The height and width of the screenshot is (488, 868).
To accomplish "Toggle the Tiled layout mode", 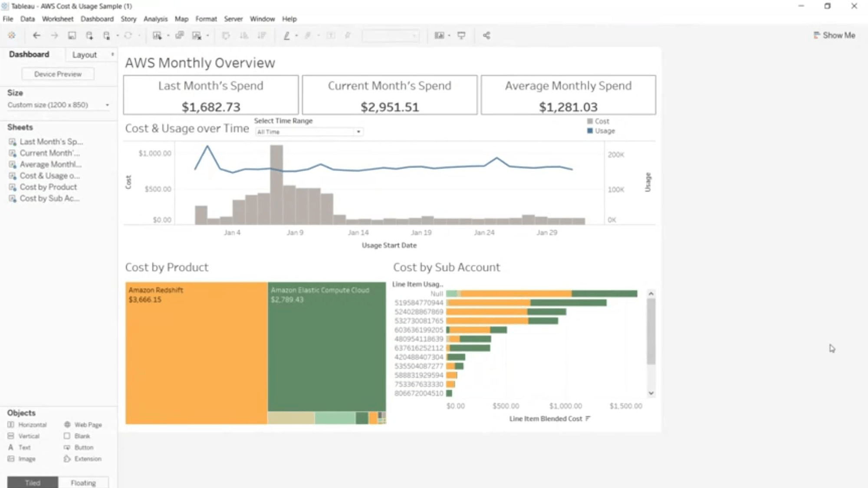I will click(x=33, y=483).
